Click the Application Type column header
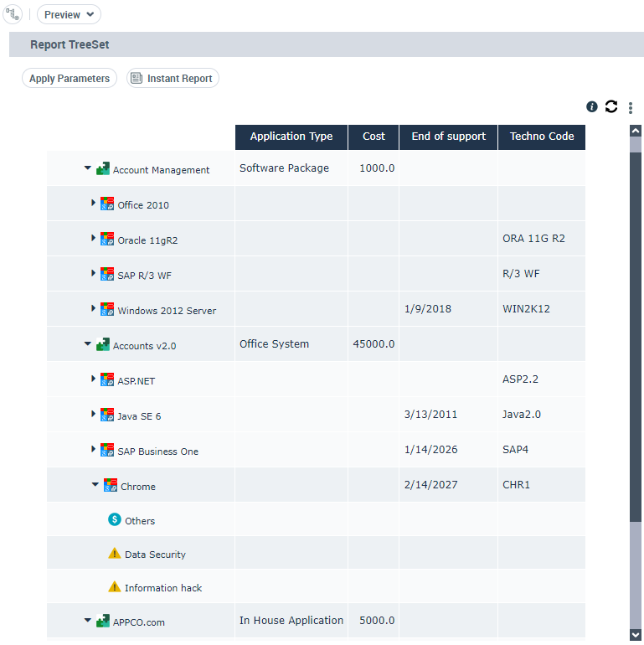This screenshot has height=645, width=644. click(291, 137)
